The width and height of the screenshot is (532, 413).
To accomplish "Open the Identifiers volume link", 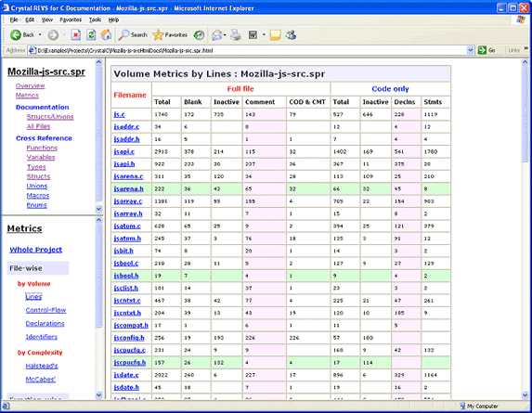I will click(x=42, y=337).
